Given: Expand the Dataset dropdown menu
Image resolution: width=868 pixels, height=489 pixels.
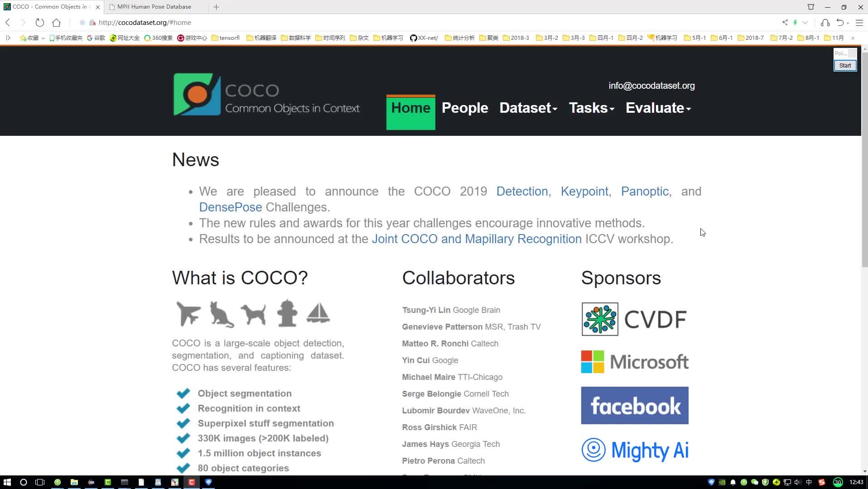Looking at the screenshot, I should click(x=528, y=108).
